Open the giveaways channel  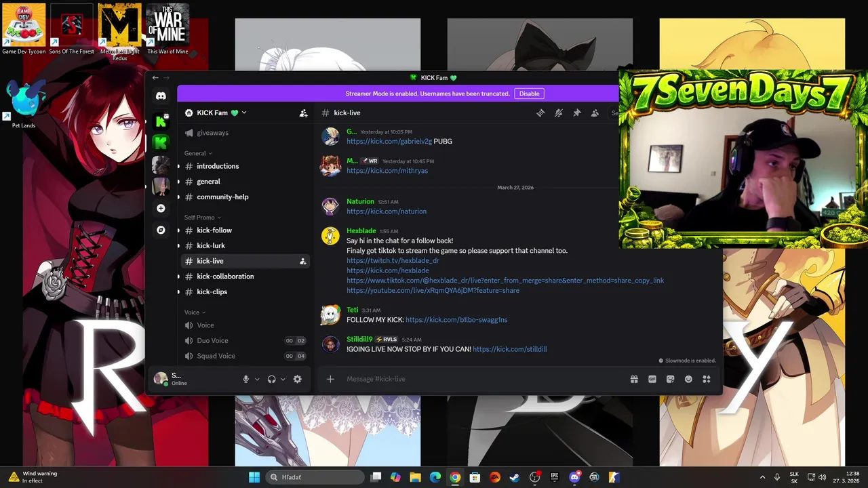244,133
